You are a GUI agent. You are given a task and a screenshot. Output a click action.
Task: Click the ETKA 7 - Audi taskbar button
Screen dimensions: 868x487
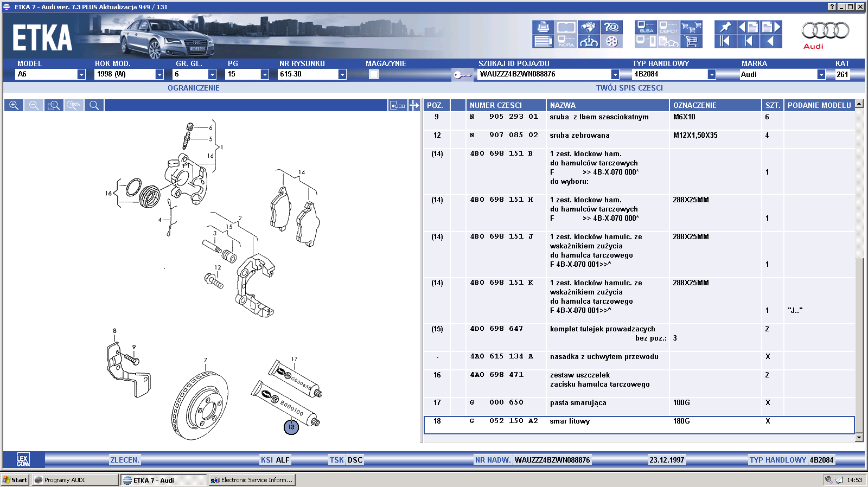tap(164, 480)
